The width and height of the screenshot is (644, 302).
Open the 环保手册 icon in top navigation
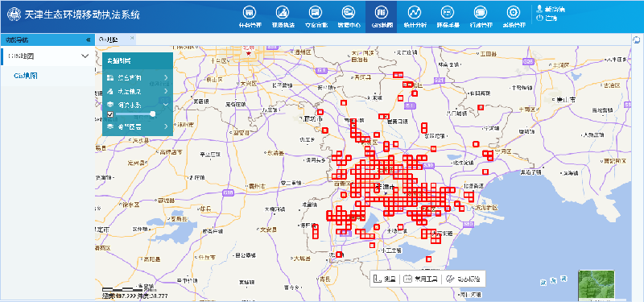tap(448, 12)
